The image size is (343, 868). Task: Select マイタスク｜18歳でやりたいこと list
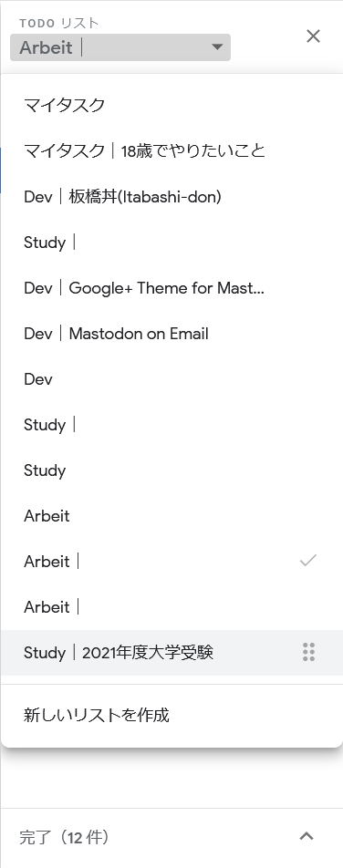[x=171, y=150]
